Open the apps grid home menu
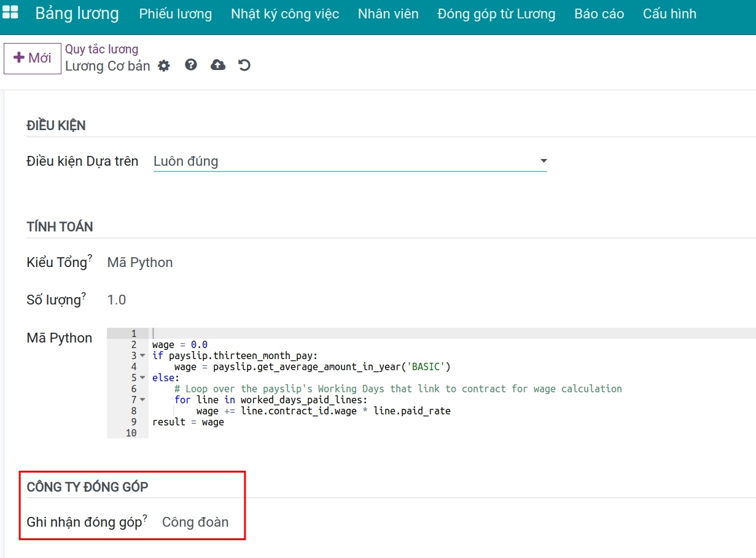Screen dimensions: 756x558 [x=11, y=14]
